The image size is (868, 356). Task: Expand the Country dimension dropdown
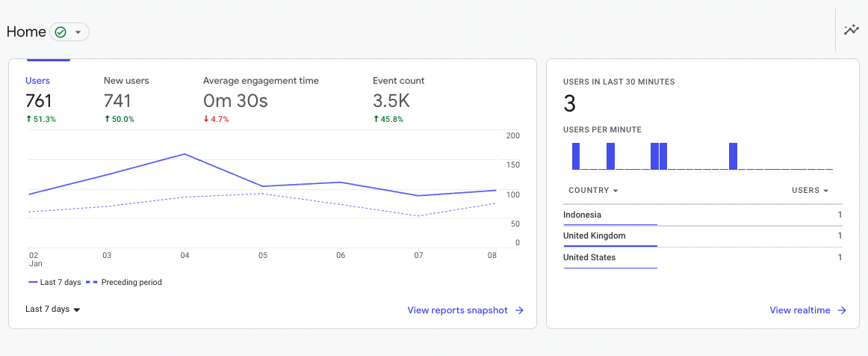click(x=593, y=191)
